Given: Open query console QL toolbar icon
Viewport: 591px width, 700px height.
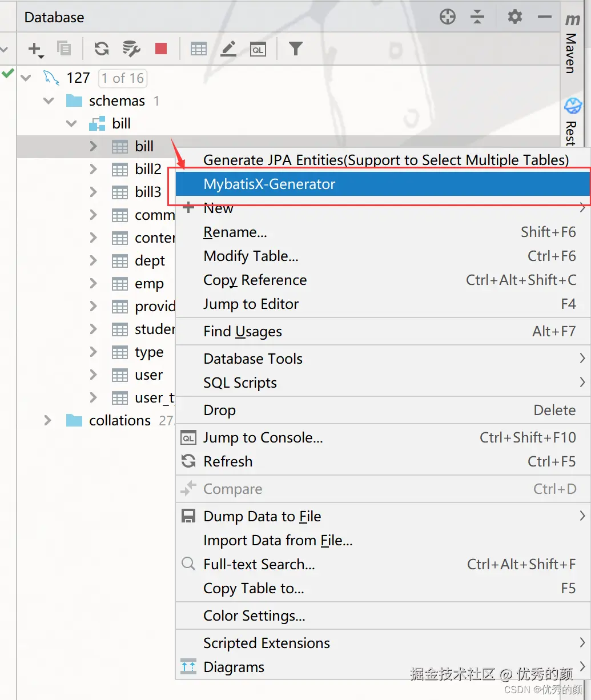Looking at the screenshot, I should (258, 49).
